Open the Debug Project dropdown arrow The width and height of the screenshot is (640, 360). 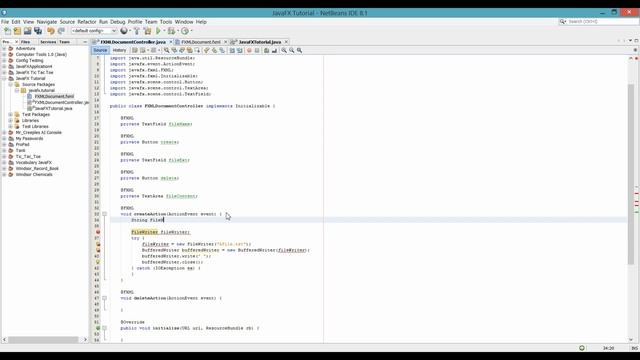[x=178, y=31]
